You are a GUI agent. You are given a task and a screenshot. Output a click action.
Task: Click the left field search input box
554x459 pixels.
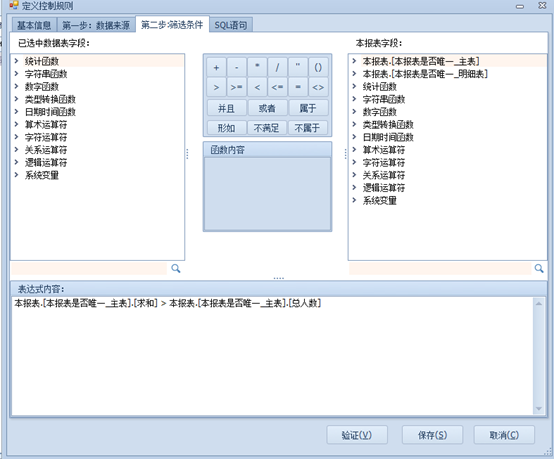tap(89, 269)
